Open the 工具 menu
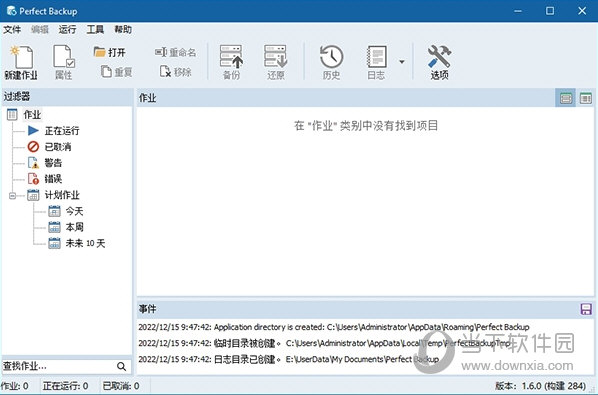This screenshot has height=395, width=598. [x=95, y=29]
